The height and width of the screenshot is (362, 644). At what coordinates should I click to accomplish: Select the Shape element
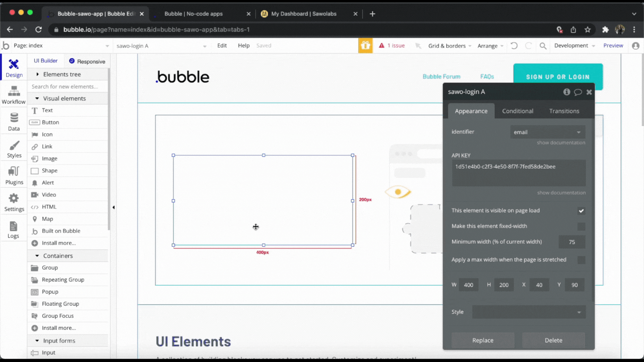point(68,170)
